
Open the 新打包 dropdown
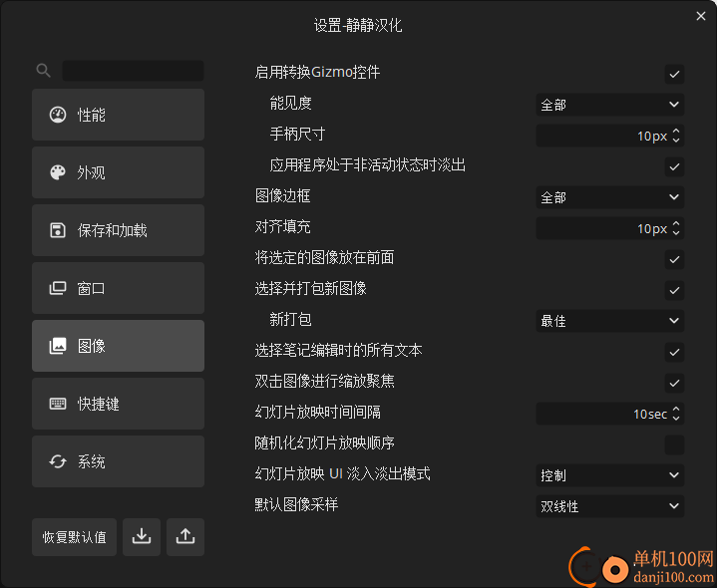(x=610, y=321)
